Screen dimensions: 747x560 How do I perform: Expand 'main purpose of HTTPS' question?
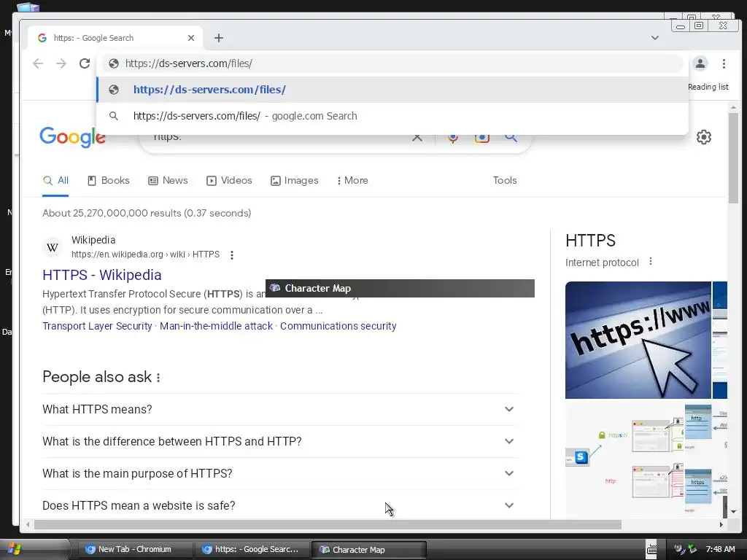pyautogui.click(x=280, y=473)
